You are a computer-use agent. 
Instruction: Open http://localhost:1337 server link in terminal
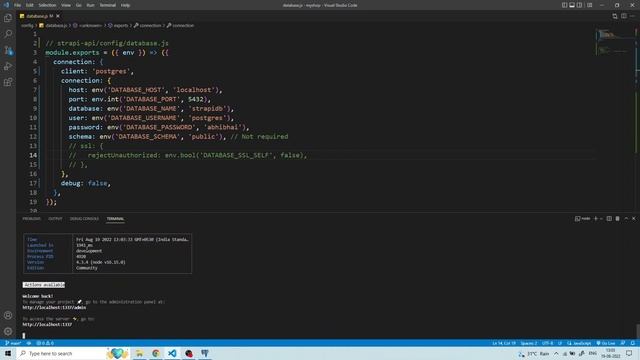click(x=47, y=324)
